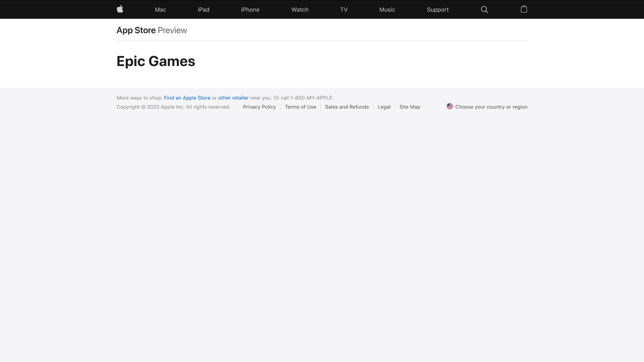Select the iPhone navigation icon
This screenshot has width=644, height=362.
click(250, 9)
